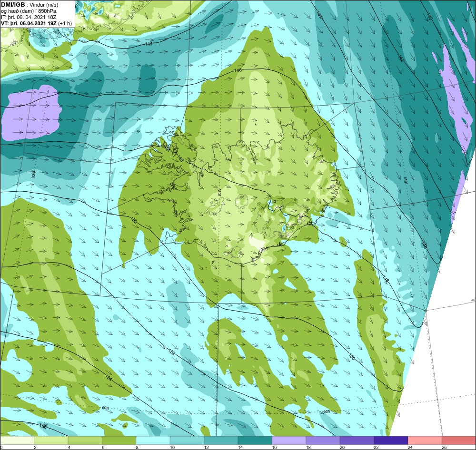The height and width of the screenshot is (450, 476).
Task: Select the 8–10 m/s light cyan legend swatch
Action: coord(153,440)
